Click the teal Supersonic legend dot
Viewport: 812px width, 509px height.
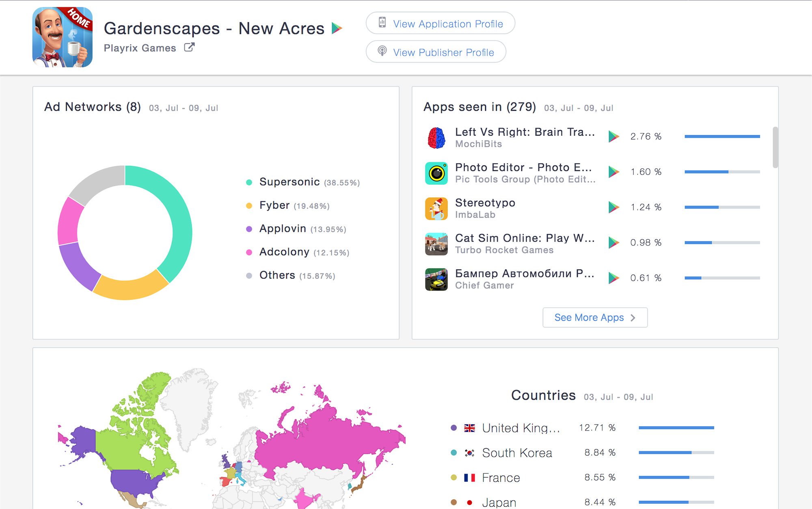[249, 182]
